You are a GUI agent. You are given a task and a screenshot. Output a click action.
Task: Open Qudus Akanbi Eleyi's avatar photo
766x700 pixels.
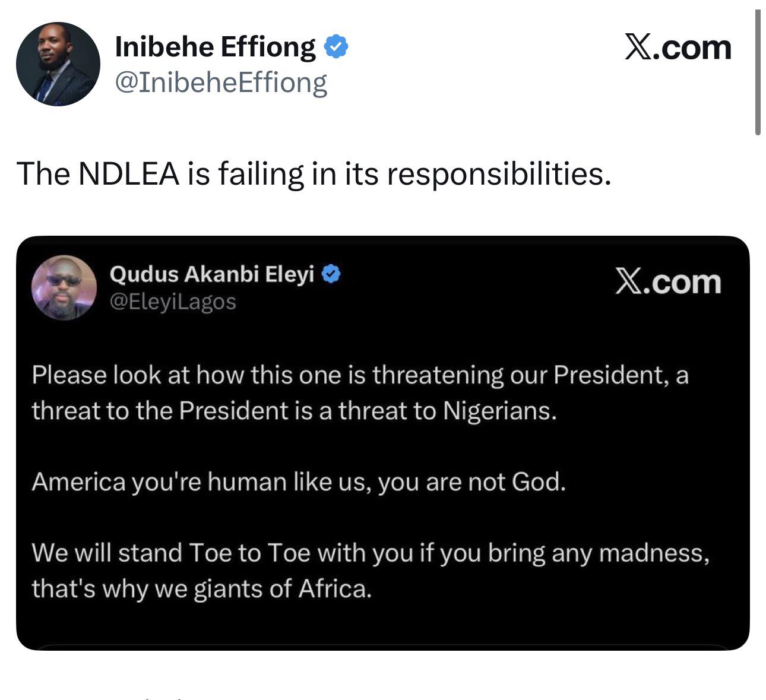(64, 288)
